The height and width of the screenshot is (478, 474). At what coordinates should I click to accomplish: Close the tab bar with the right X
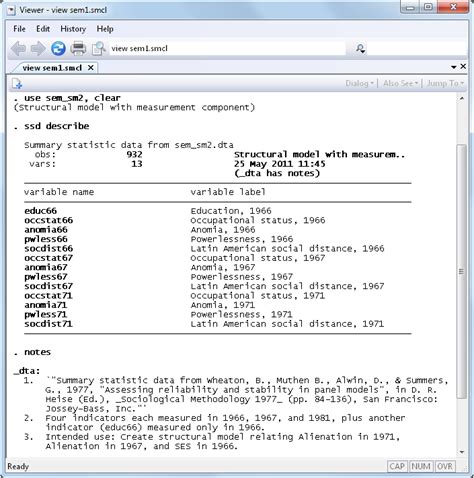[463, 66]
